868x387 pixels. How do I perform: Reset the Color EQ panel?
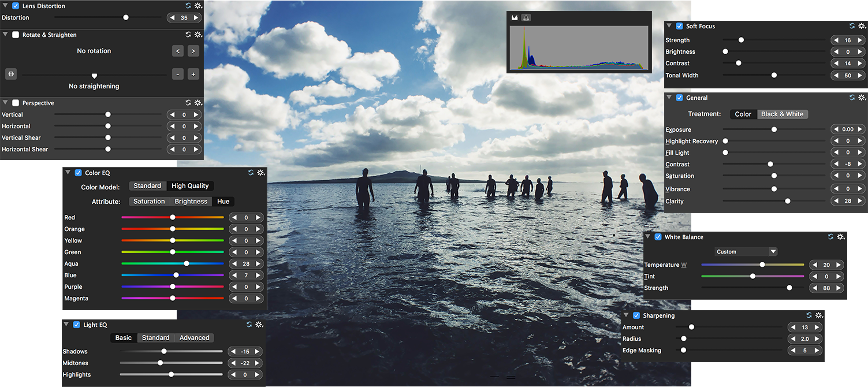[251, 173]
